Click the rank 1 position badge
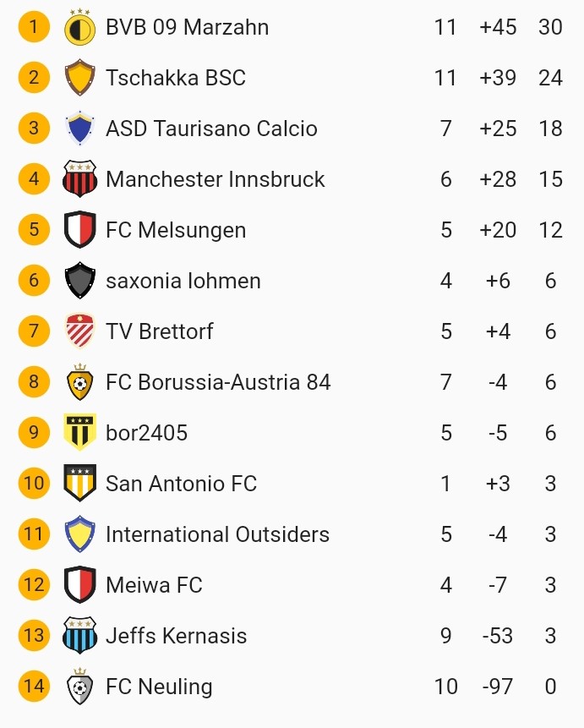 point(34,27)
